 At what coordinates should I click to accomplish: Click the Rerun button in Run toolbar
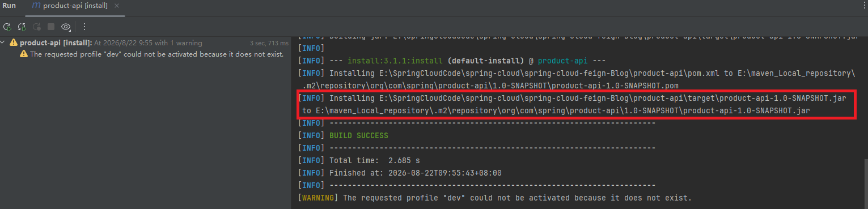click(x=7, y=27)
